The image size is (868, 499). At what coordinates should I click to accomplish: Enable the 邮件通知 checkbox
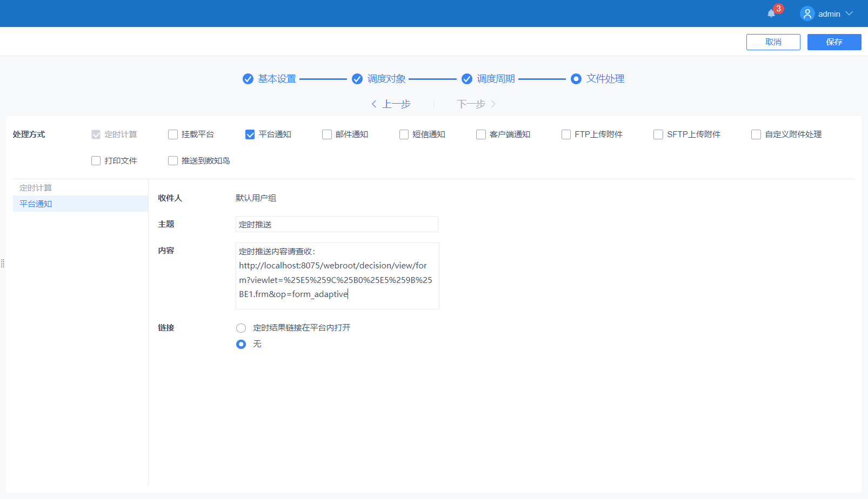pos(327,134)
